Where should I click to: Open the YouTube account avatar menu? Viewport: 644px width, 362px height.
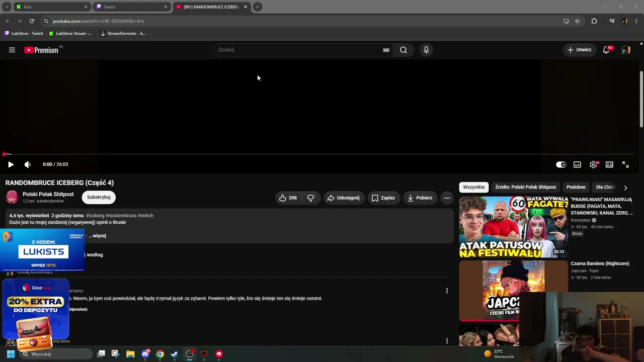[x=626, y=50]
